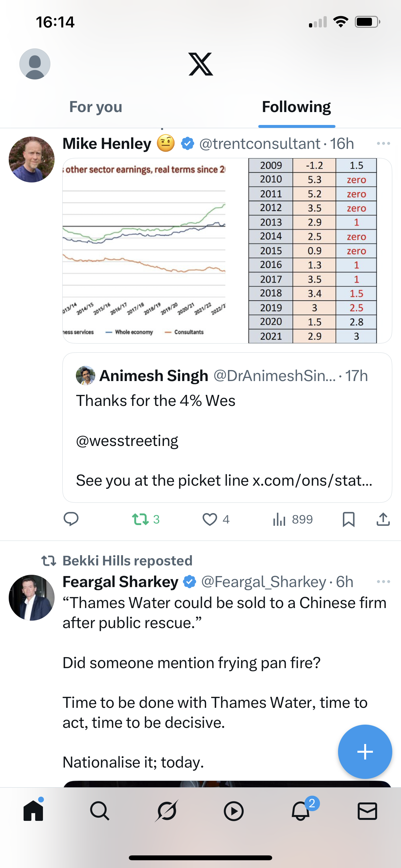Reply to Mike Henley's post
This screenshot has height=868, width=401.
(x=71, y=519)
